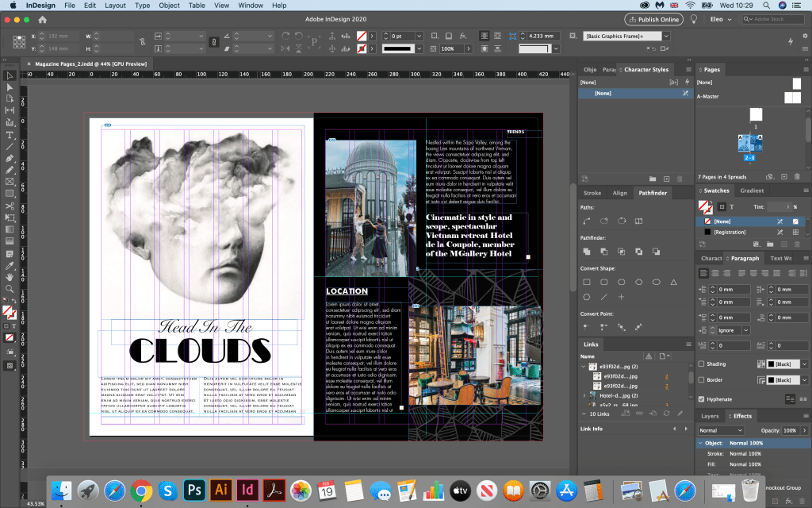Pick the Scissors tool

click(10, 206)
